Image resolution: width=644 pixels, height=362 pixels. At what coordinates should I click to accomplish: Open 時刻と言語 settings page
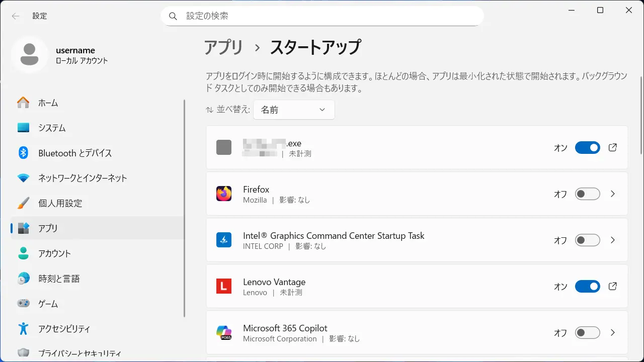tap(59, 279)
